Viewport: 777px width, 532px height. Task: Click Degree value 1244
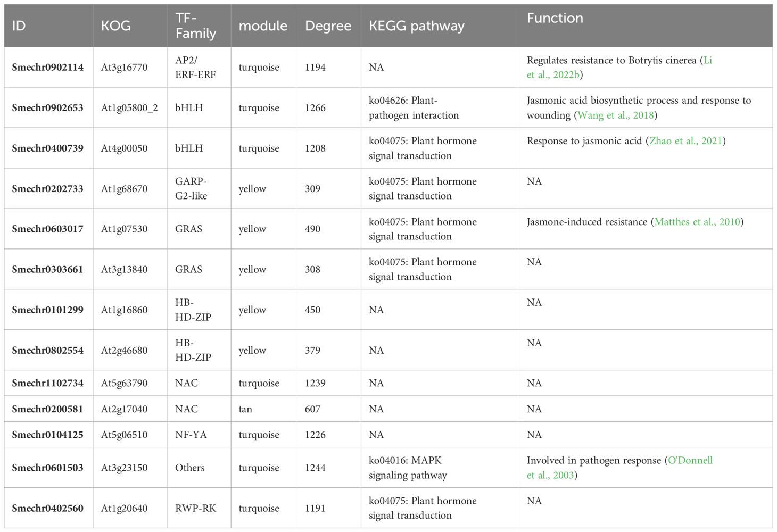pyautogui.click(x=315, y=468)
